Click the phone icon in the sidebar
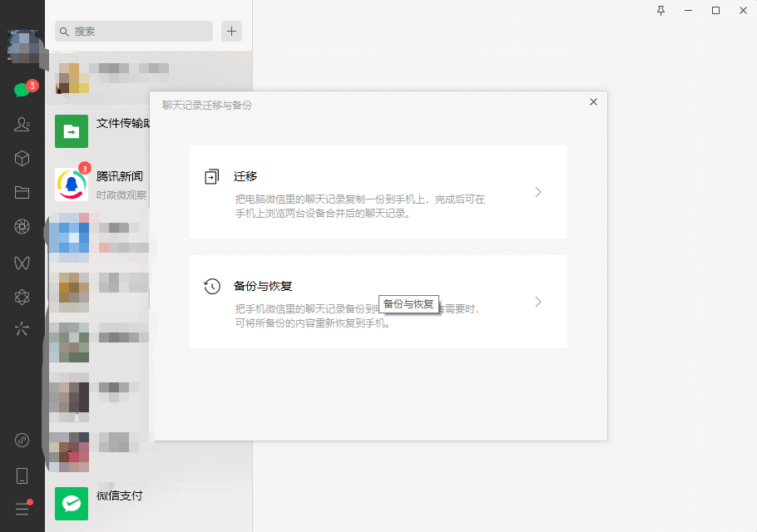Viewport: 757px width, 532px height. [22, 475]
